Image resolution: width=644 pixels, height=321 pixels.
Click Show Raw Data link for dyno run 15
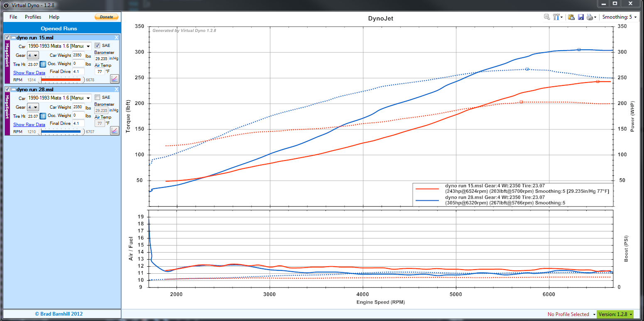click(29, 73)
